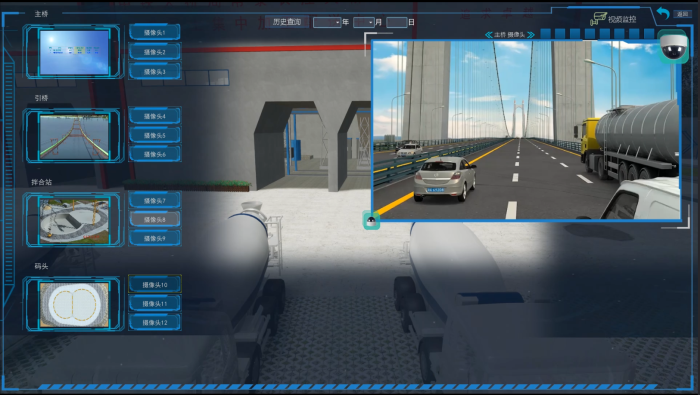Select 摄像头1 under 主桥

coord(154,33)
